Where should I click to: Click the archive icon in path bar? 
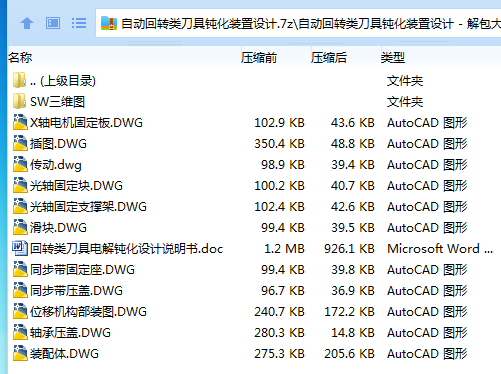(109, 23)
